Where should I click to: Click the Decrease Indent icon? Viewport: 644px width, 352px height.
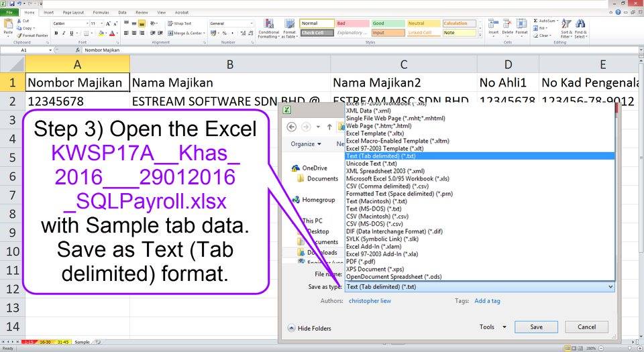[153, 33]
